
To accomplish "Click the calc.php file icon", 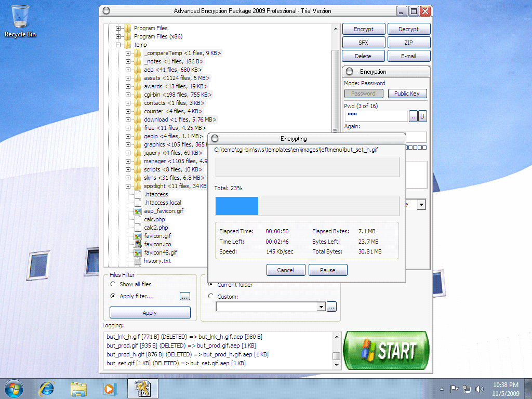I will pos(138,220).
